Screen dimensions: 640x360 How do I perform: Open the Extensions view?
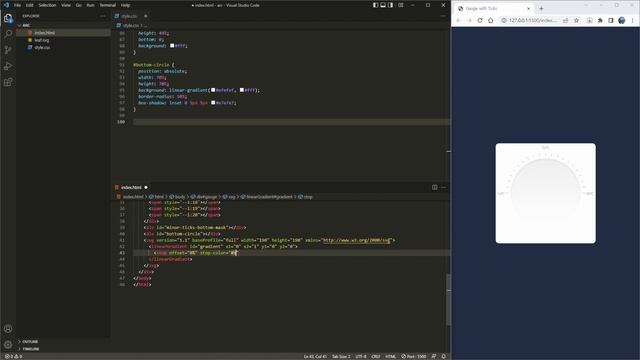pyautogui.click(x=8, y=82)
